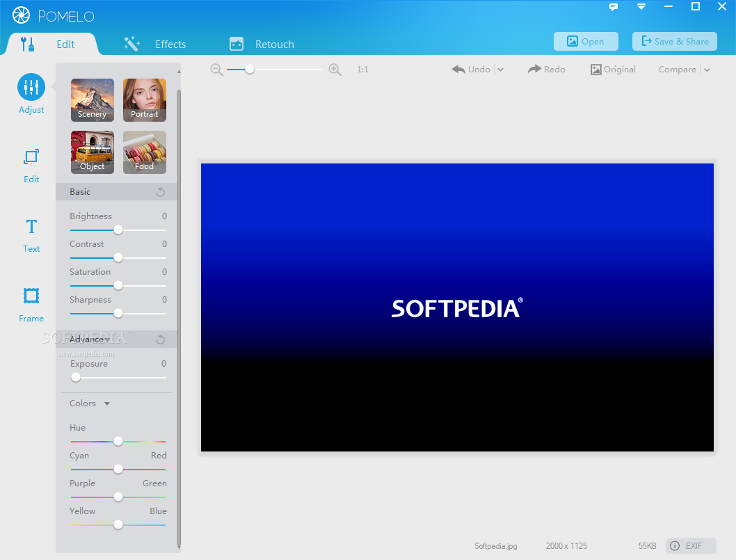This screenshot has height=560, width=736.
Task: Open the Adjust sliders panel icon
Action: click(x=31, y=87)
